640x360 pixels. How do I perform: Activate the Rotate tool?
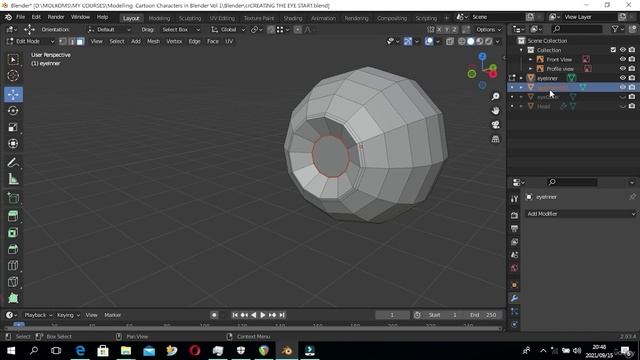pos(13,111)
